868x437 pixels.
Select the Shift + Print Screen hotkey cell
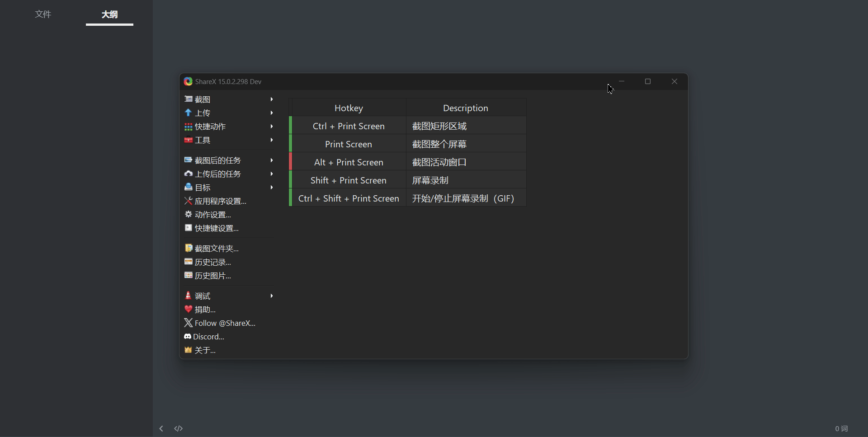pos(349,180)
